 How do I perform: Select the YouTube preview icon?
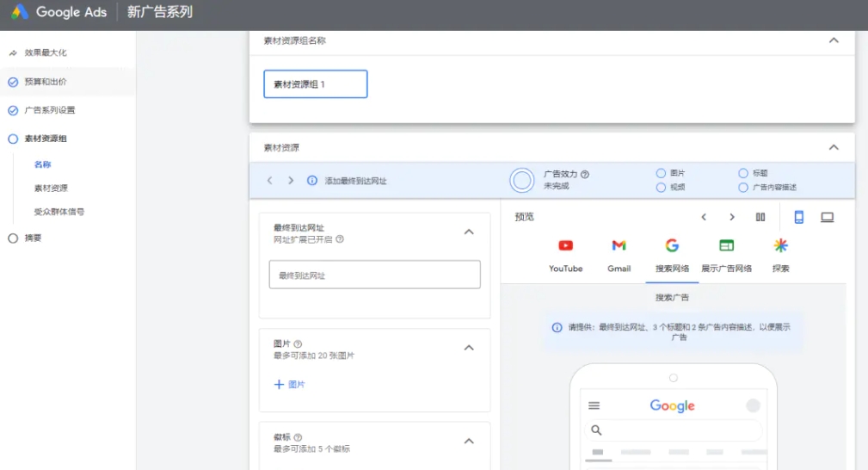(566, 246)
